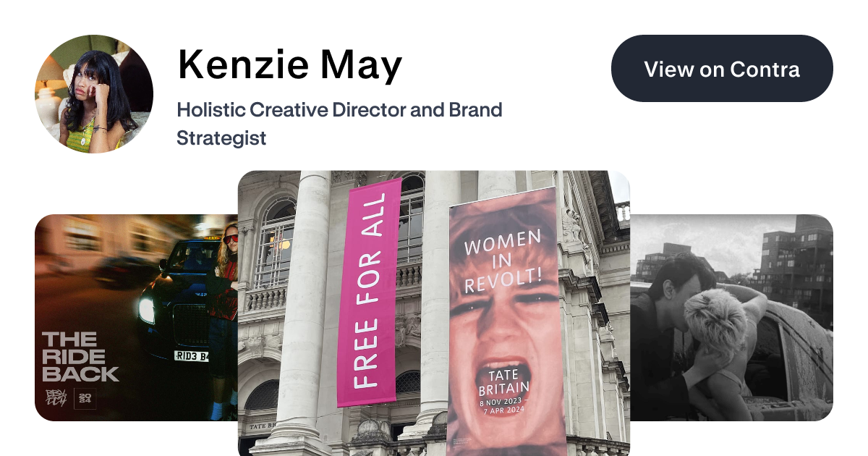Screen dimensions: 868x456
Task: Click Holistic Creative Director and Brand Strategist text
Action: click(339, 124)
